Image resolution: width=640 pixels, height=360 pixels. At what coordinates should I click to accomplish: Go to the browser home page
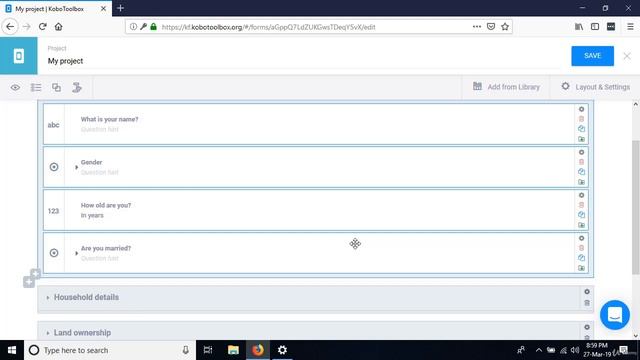(x=58, y=27)
